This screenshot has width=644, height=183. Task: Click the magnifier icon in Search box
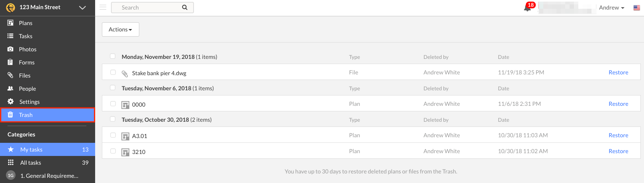185,7
